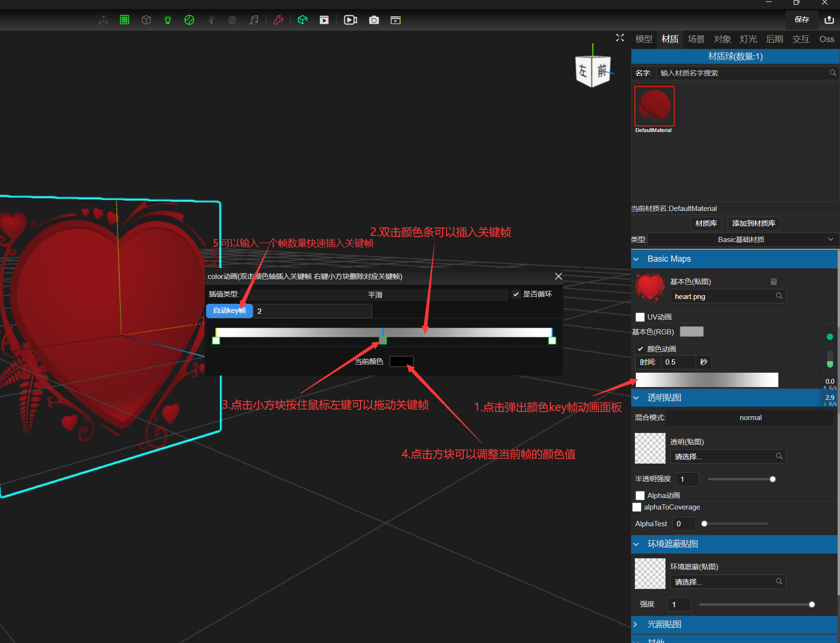Click the 半透明强度 slider handle
This screenshot has width=840, height=643.
(773, 479)
